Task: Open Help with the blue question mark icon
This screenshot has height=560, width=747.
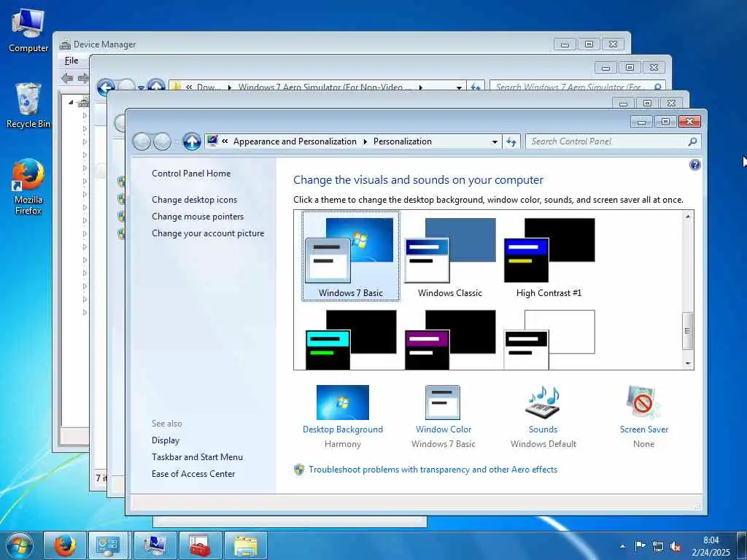Action: click(x=694, y=165)
